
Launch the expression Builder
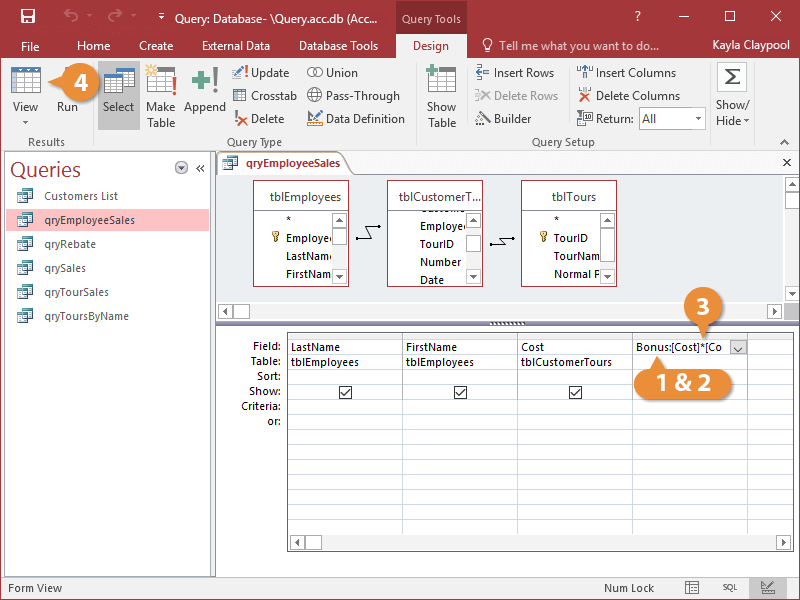click(503, 119)
